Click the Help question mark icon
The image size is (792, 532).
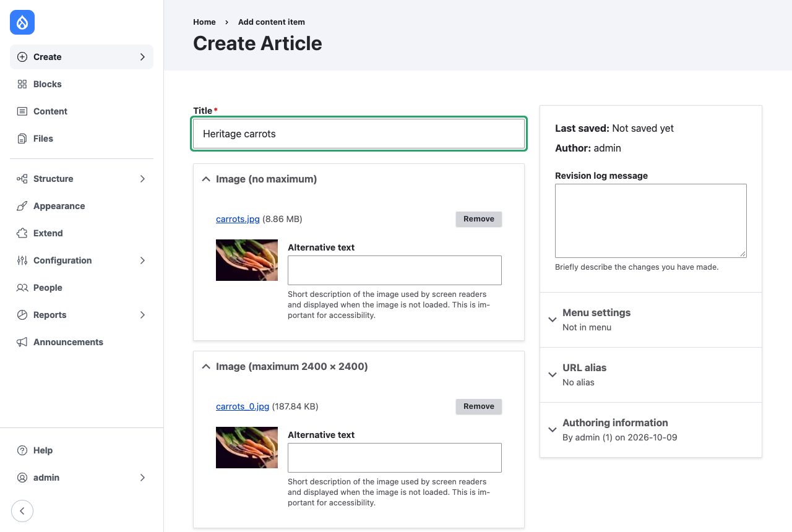click(22, 450)
